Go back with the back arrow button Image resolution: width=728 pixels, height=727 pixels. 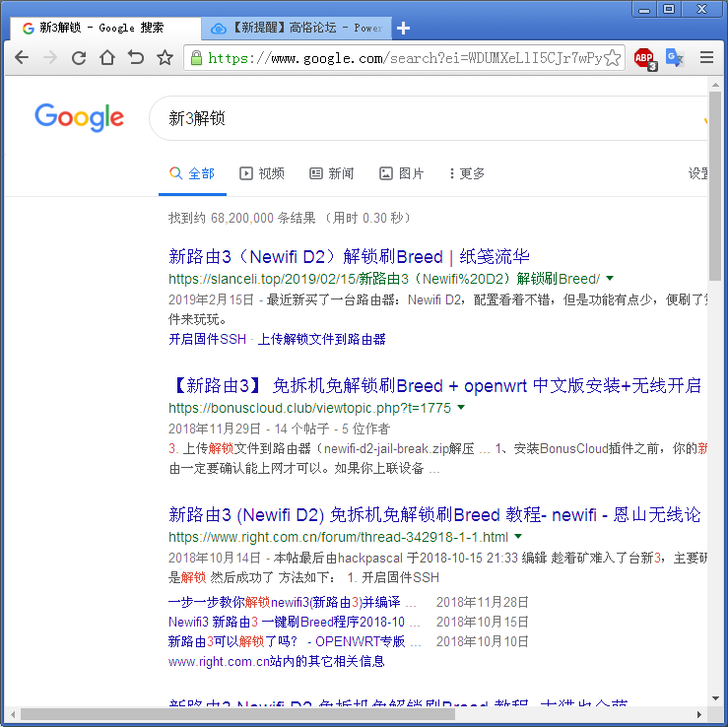coord(22,57)
